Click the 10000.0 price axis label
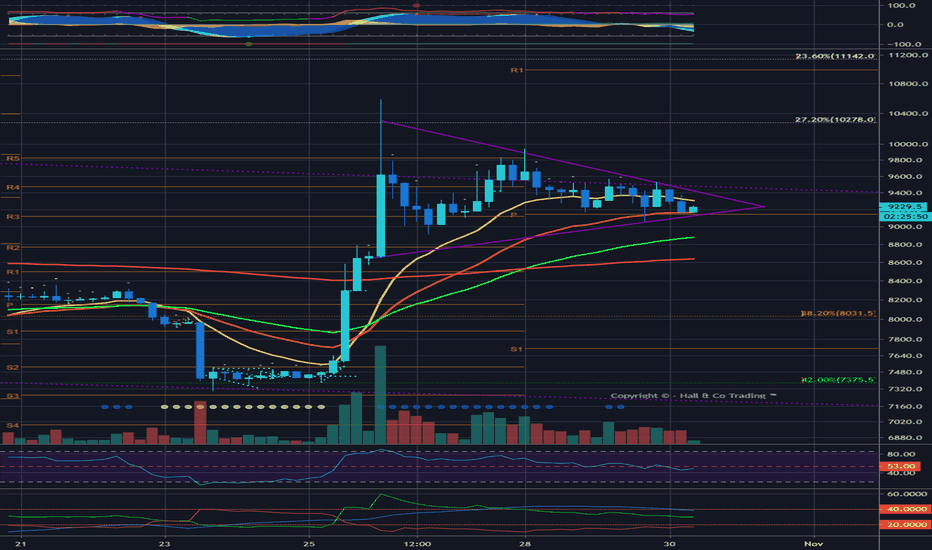This screenshot has height=550, width=932. [x=908, y=144]
